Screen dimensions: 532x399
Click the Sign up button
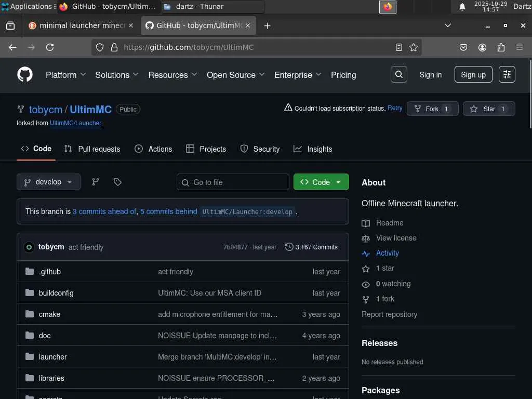point(473,75)
